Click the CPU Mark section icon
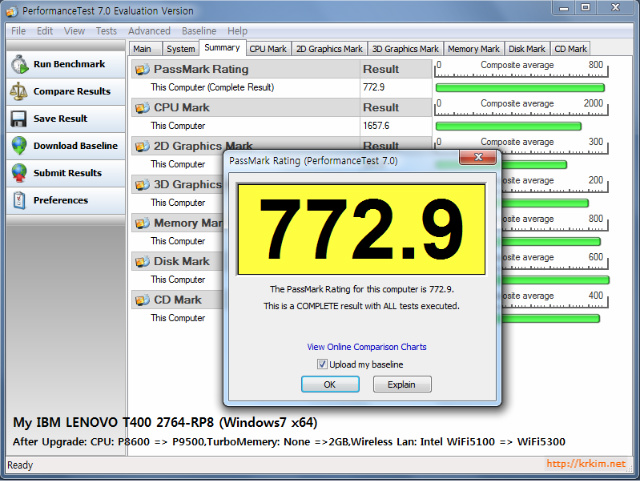This screenshot has height=481, width=640. coord(142,108)
